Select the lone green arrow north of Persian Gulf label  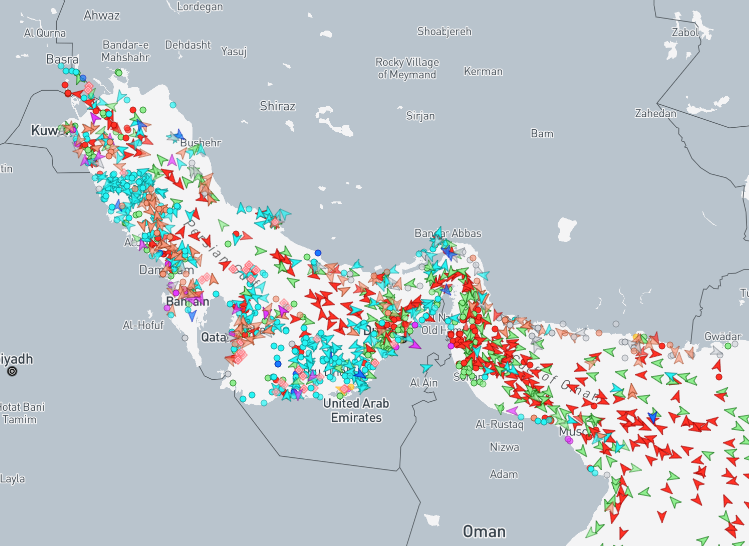[223, 225]
